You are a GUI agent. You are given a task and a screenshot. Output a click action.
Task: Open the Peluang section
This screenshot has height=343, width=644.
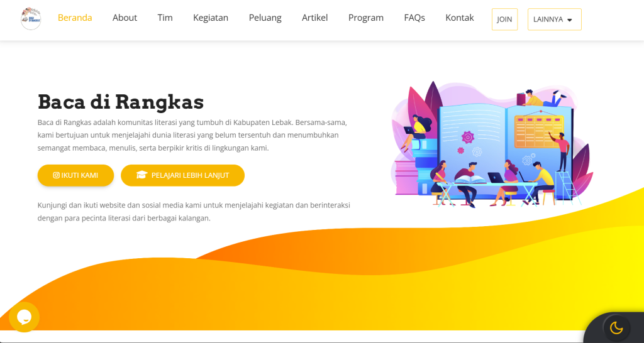pos(265,18)
